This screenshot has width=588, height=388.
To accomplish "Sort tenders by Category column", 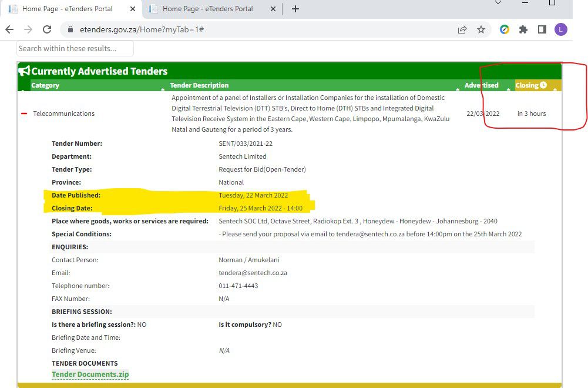I will tap(45, 85).
